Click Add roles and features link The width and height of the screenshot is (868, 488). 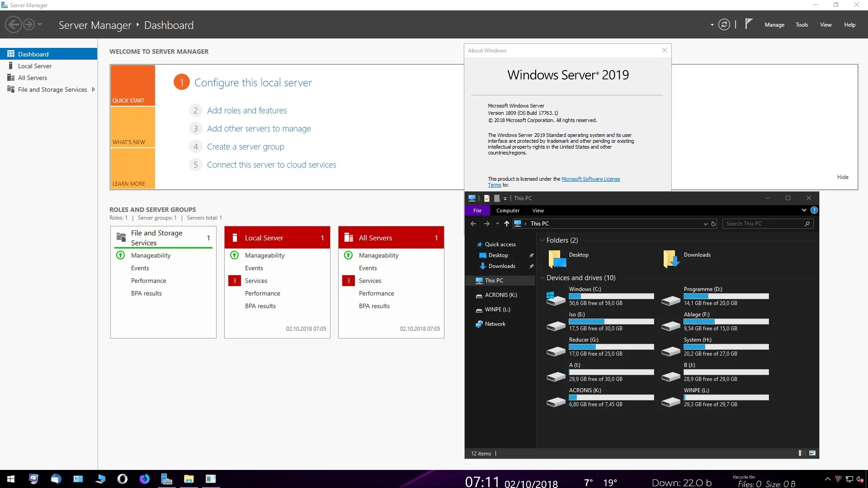pos(247,110)
